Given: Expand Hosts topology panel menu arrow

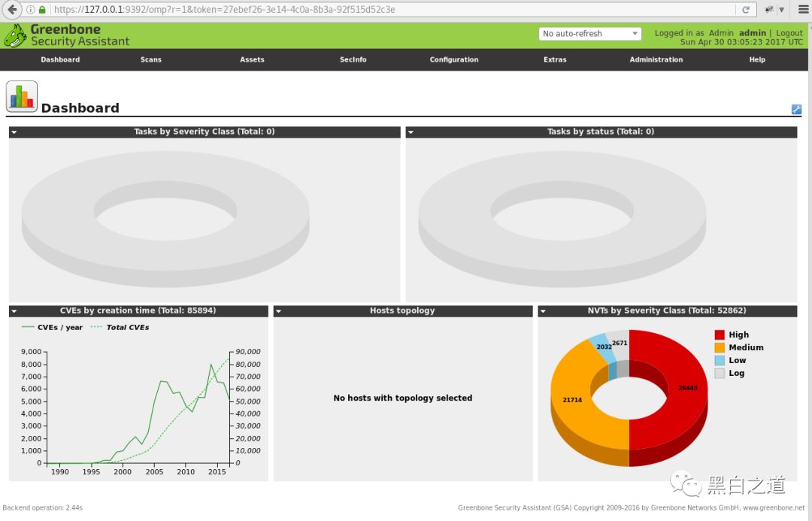Looking at the screenshot, I should pyautogui.click(x=279, y=311).
